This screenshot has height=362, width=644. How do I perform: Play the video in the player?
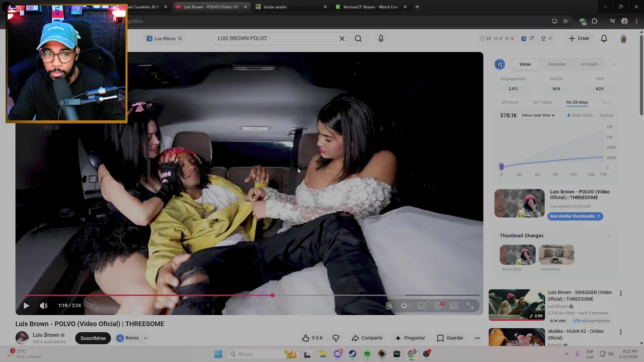pos(26,306)
